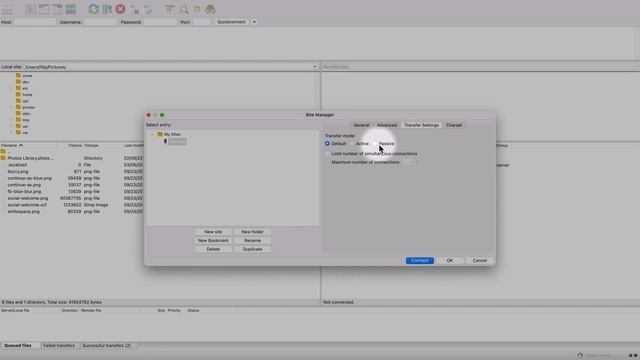Screen dimensions: 640x360
Task: Toggle local directory tree toolbar icon
Action: click(44, 9)
